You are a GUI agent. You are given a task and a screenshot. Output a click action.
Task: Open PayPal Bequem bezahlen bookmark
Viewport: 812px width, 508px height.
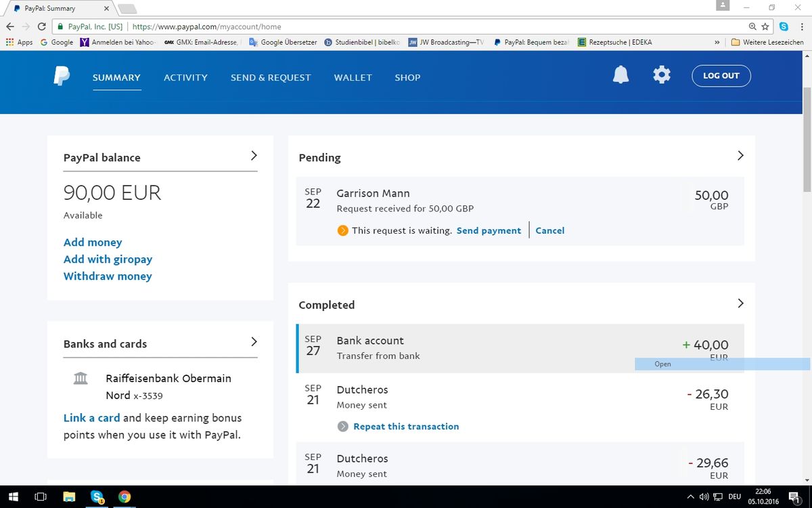(531, 42)
